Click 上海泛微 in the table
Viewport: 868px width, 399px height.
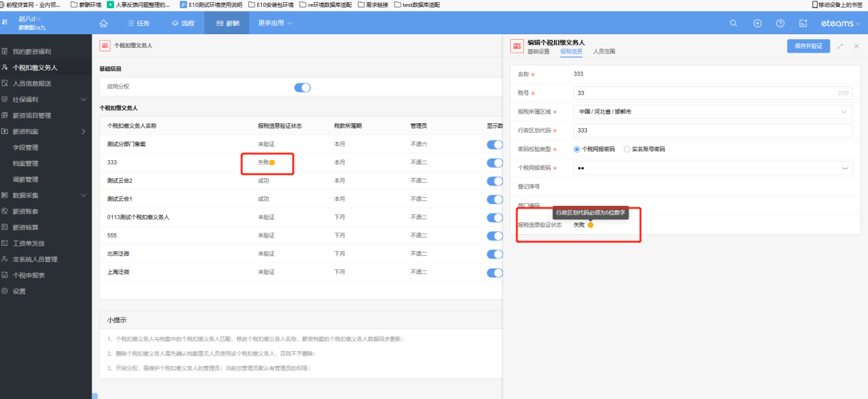pos(118,272)
